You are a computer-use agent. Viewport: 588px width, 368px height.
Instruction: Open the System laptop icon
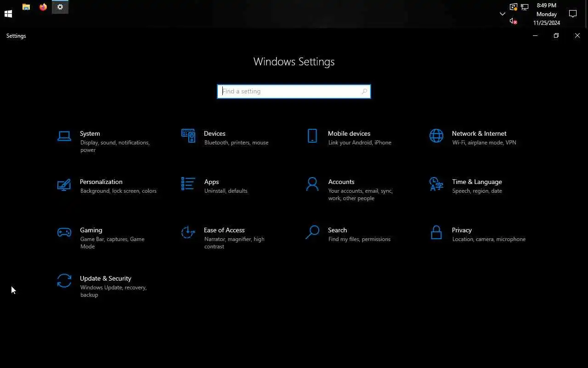[64, 136]
